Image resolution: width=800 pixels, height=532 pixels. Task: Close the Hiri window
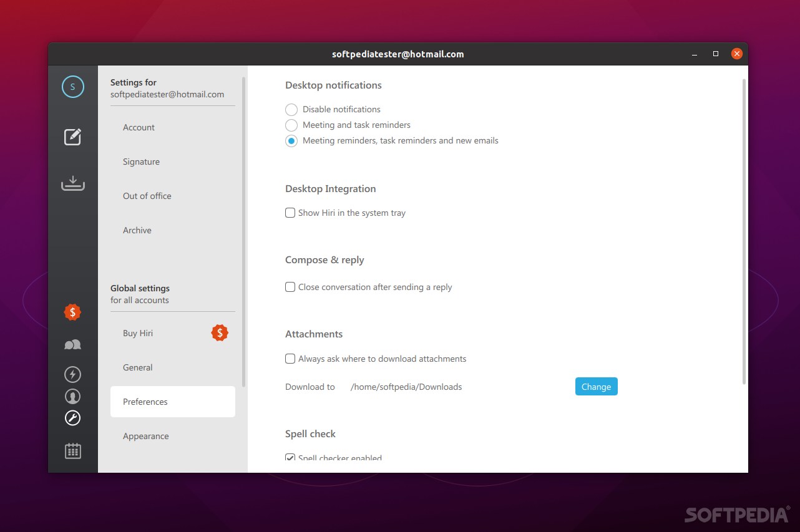click(737, 54)
